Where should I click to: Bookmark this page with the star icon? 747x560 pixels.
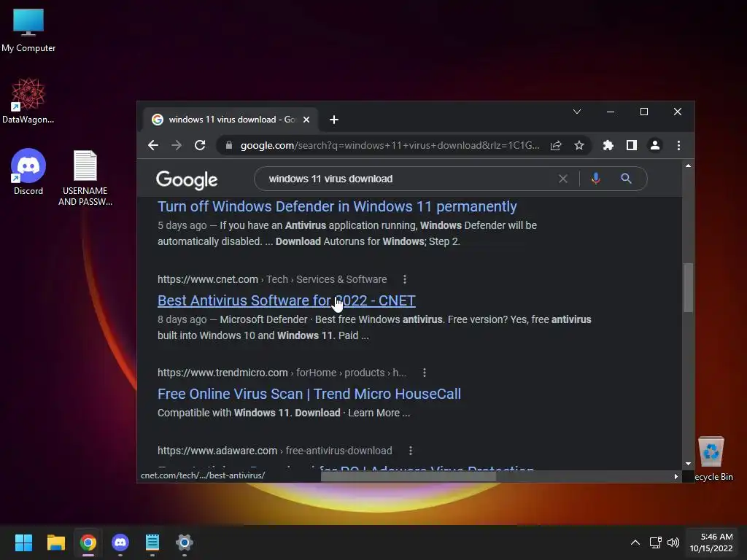(578, 145)
